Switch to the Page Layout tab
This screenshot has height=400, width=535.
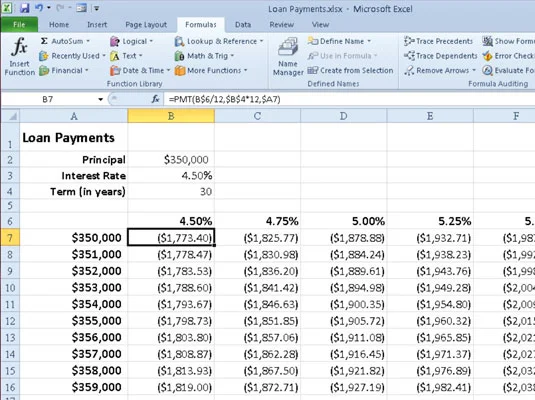146,25
